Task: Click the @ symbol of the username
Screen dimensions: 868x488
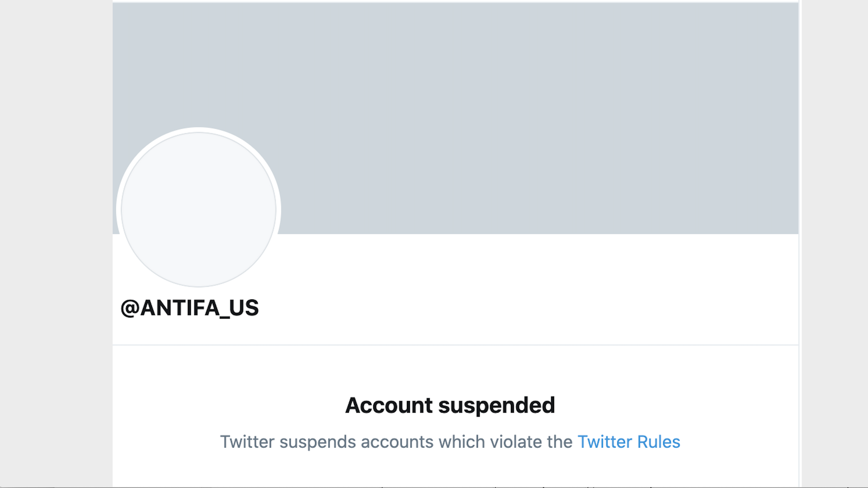Action: [x=130, y=308]
